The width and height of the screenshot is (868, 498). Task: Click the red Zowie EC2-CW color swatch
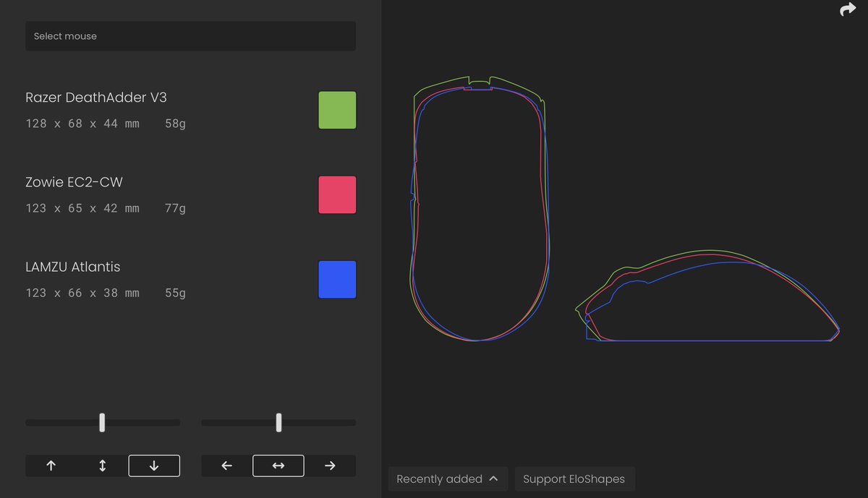(337, 195)
